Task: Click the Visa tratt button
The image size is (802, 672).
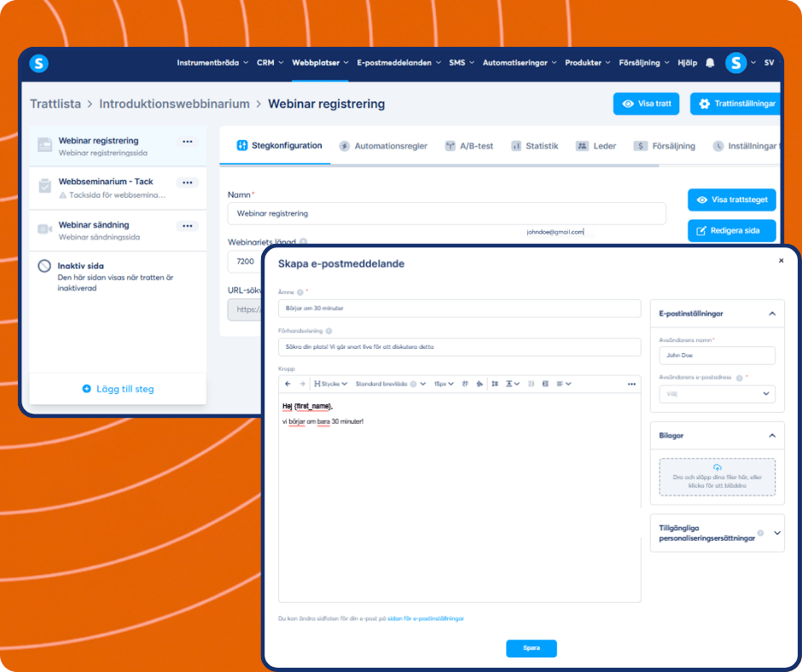Action: click(647, 104)
